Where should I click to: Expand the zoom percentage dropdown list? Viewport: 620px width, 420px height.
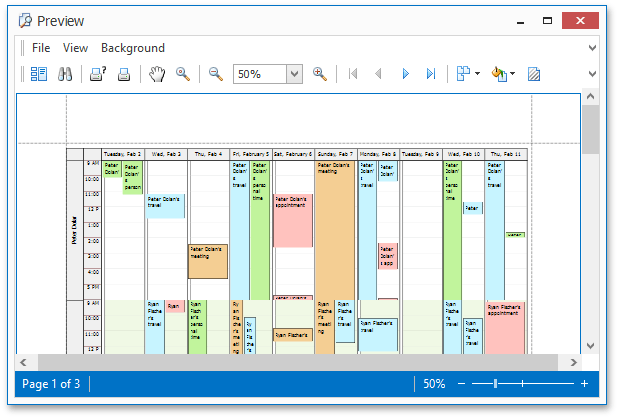point(294,74)
